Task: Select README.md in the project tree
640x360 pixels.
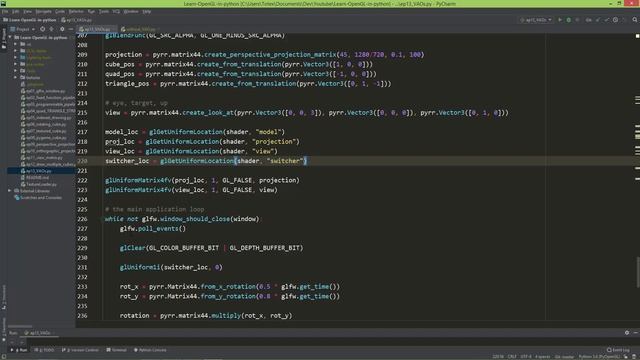Action: click(x=37, y=178)
